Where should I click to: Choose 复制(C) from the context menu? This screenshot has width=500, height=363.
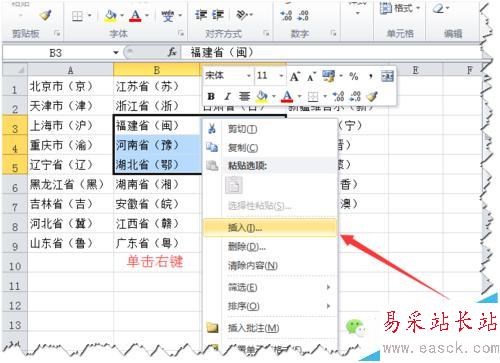click(270, 147)
